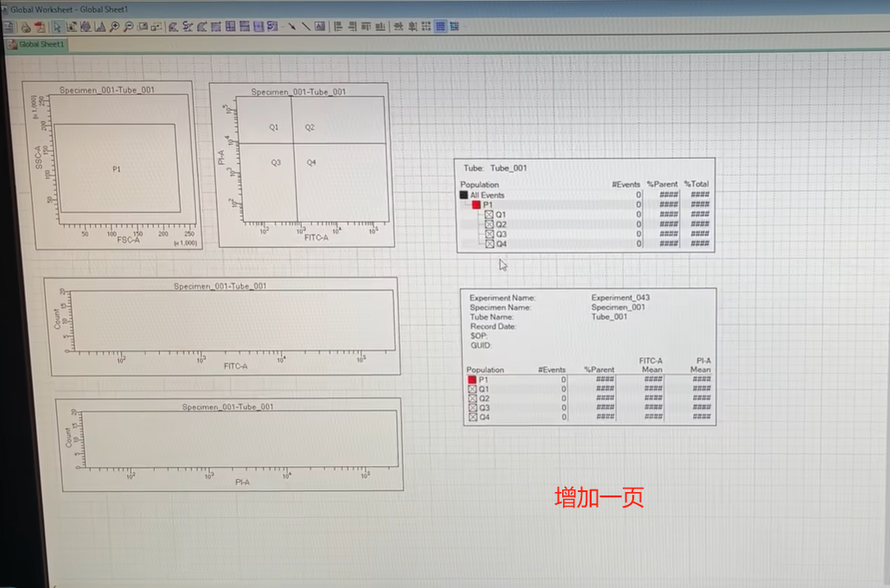Screen dimensions: 890x588
Task: Select the Histogram plot tool
Action: 100,27
